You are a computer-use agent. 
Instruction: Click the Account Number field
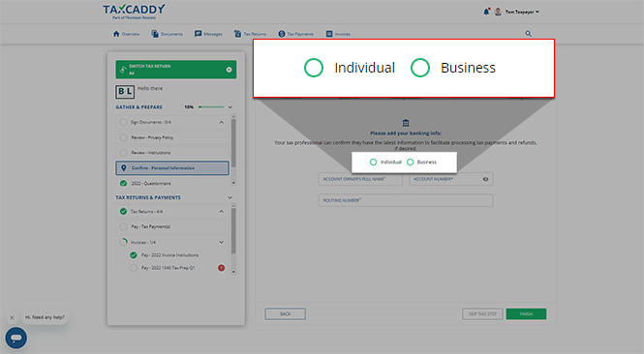[x=451, y=179]
